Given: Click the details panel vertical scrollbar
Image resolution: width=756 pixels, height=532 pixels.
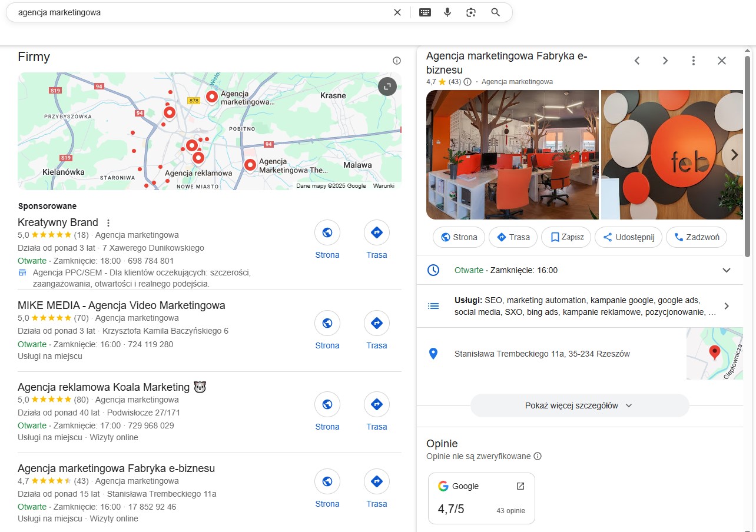Looking at the screenshot, I should click(x=748, y=157).
